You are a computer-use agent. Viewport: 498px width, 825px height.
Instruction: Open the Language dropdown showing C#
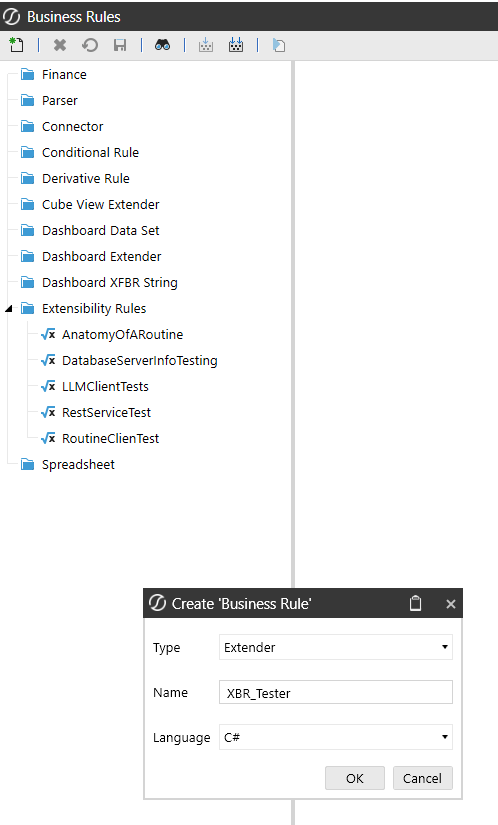(x=336, y=737)
